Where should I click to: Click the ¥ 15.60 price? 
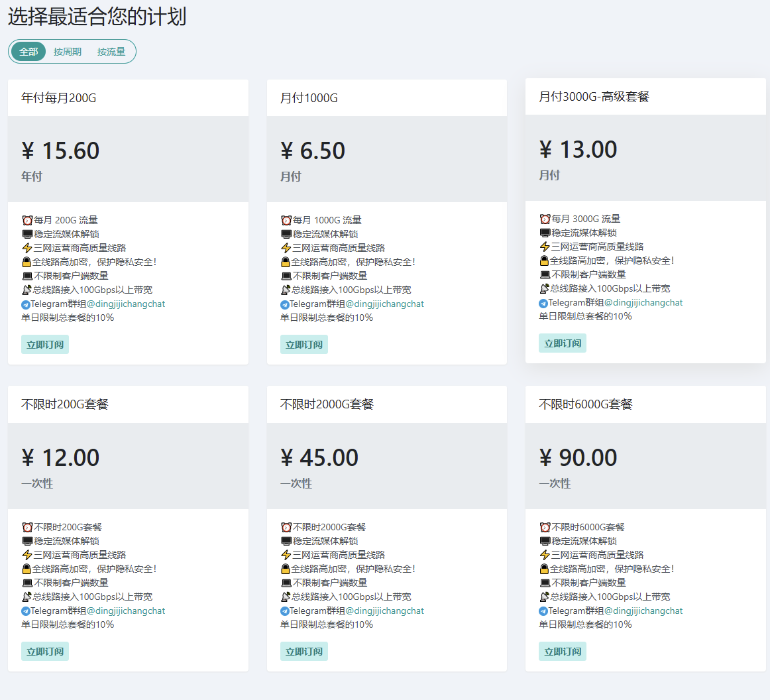(60, 151)
